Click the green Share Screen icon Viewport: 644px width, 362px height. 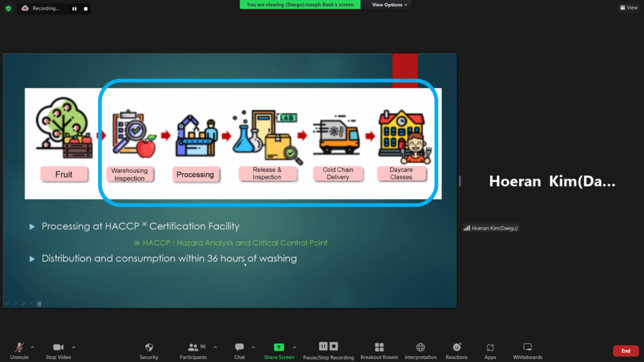(279, 348)
